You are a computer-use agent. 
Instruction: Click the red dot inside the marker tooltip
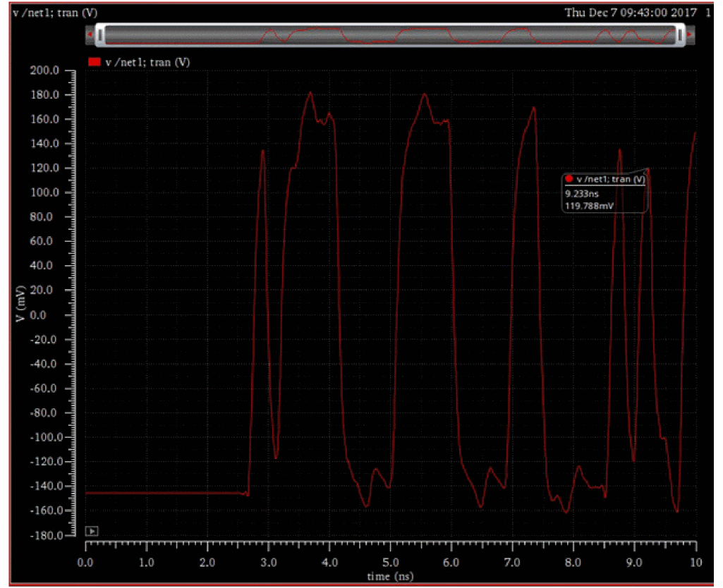569,179
